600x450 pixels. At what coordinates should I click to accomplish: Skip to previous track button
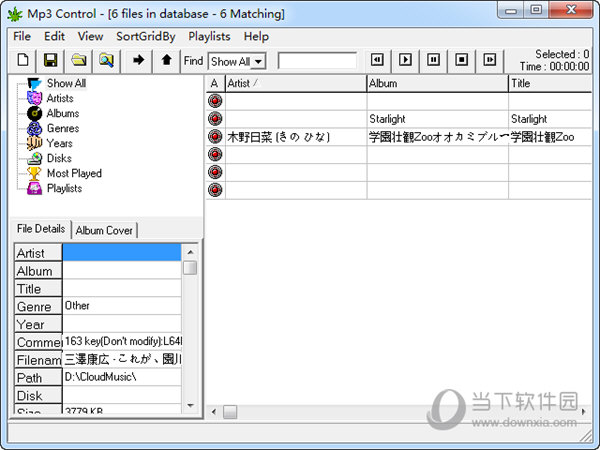coord(377,60)
